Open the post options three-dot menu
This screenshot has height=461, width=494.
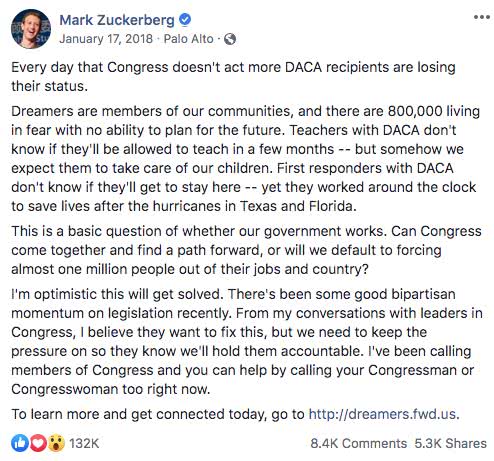[x=481, y=17]
